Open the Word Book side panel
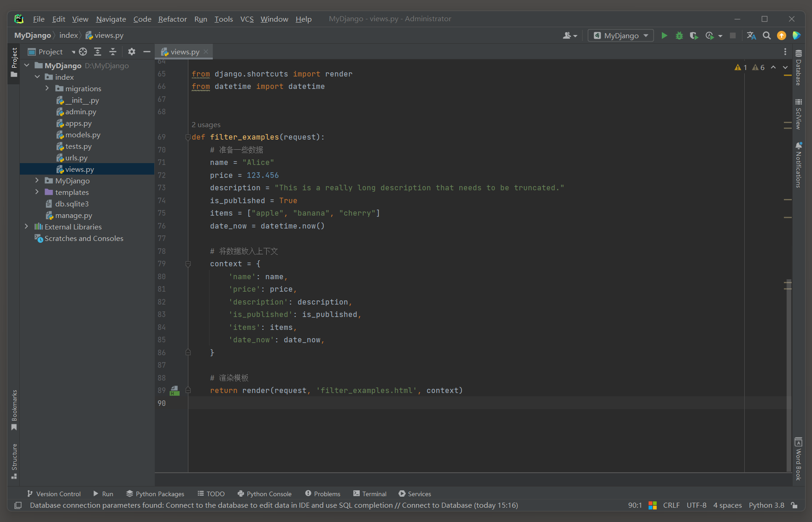Image resolution: width=812 pixels, height=522 pixels. [x=799, y=458]
